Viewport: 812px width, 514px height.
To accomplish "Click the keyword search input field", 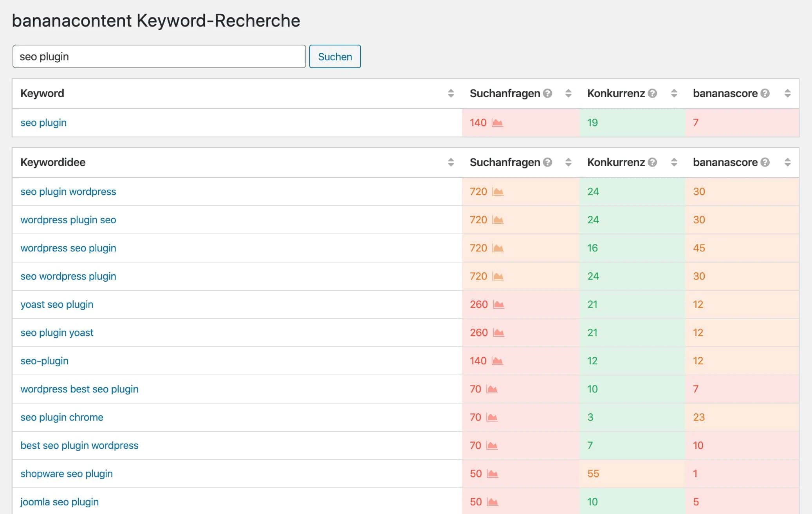I will [159, 56].
